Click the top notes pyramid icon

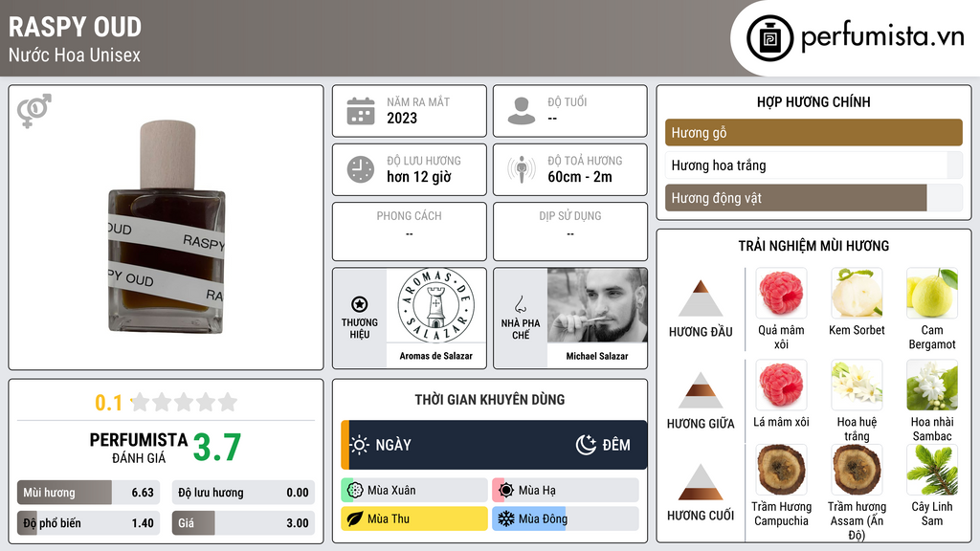coord(701,298)
